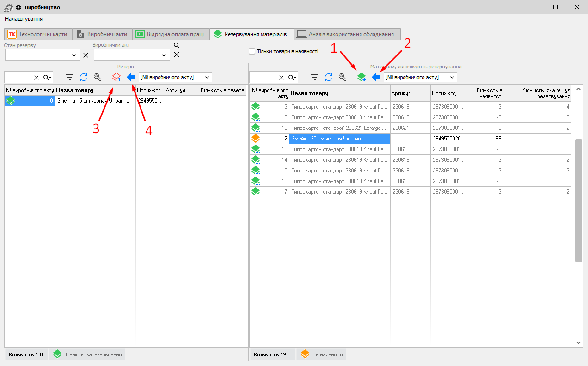Open the 'Налаштування' menu
Image resolution: width=588 pixels, height=366 pixels.
pos(24,19)
